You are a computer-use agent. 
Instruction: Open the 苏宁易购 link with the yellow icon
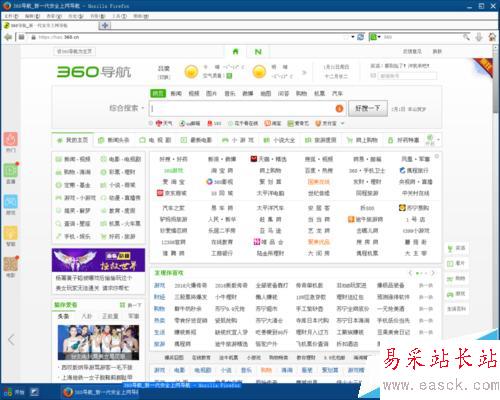click(414, 208)
